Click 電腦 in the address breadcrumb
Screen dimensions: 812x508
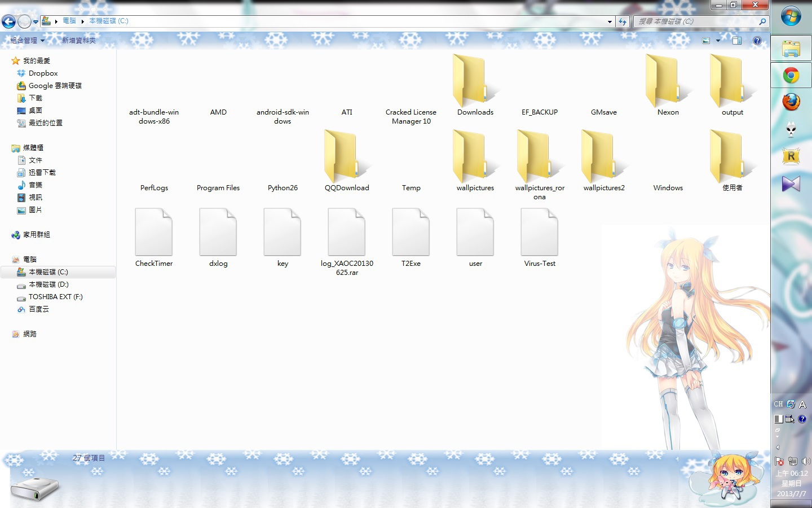tap(69, 21)
